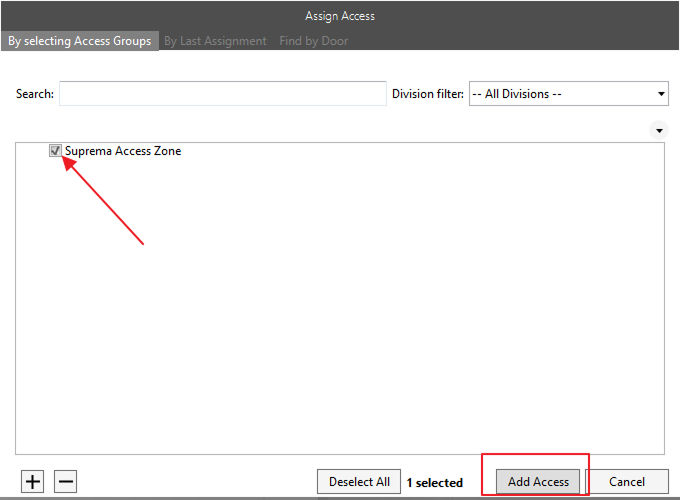Screen dimensions: 680x500
Task: Click the '1 selected' count label
Action: 434,482
